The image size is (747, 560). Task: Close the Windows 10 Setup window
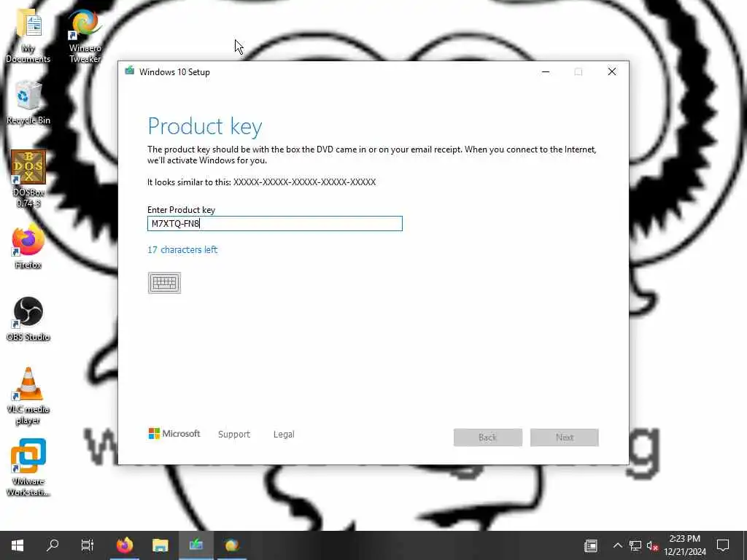coord(612,72)
